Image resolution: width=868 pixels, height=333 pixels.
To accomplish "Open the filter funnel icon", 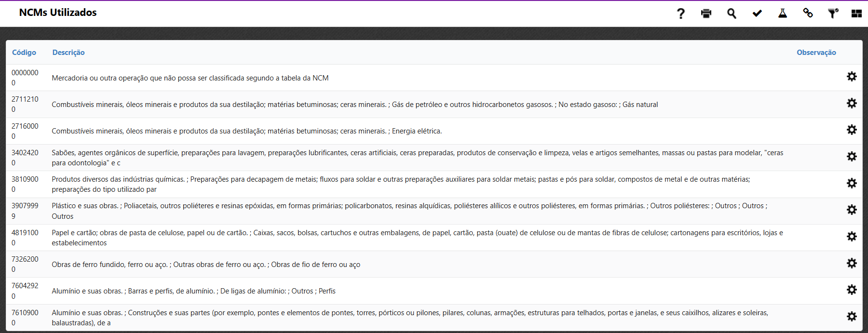I will [833, 13].
